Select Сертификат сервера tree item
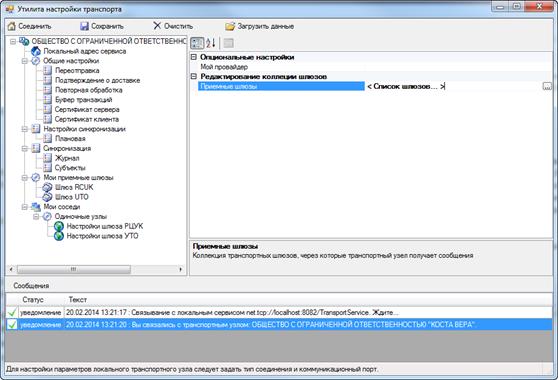 (x=87, y=110)
